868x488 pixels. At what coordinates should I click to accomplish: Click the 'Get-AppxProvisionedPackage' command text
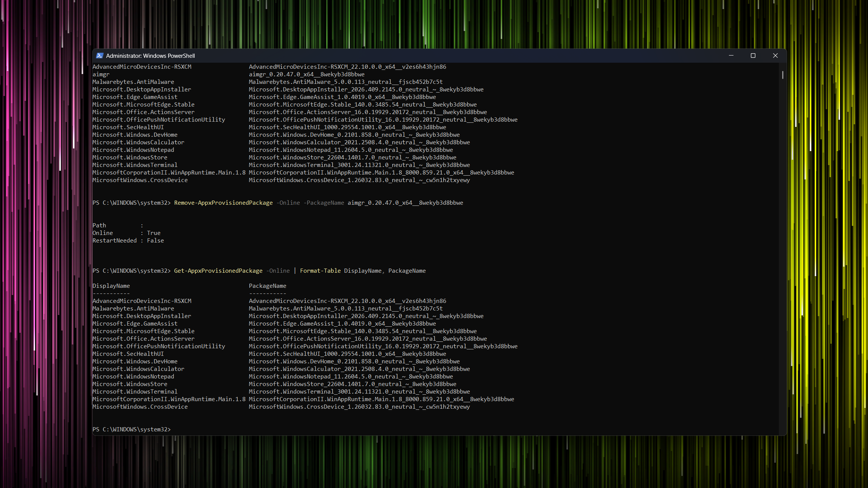tap(218, 271)
